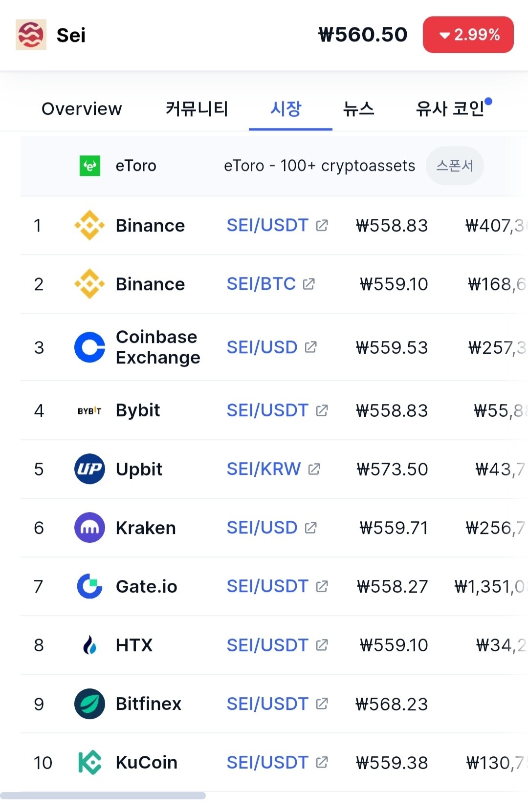Click the Bybit logo icon
The height and width of the screenshot is (812, 528).
point(89,411)
